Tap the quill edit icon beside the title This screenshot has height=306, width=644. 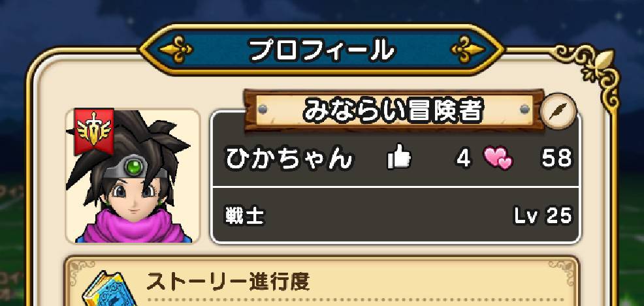(559, 111)
